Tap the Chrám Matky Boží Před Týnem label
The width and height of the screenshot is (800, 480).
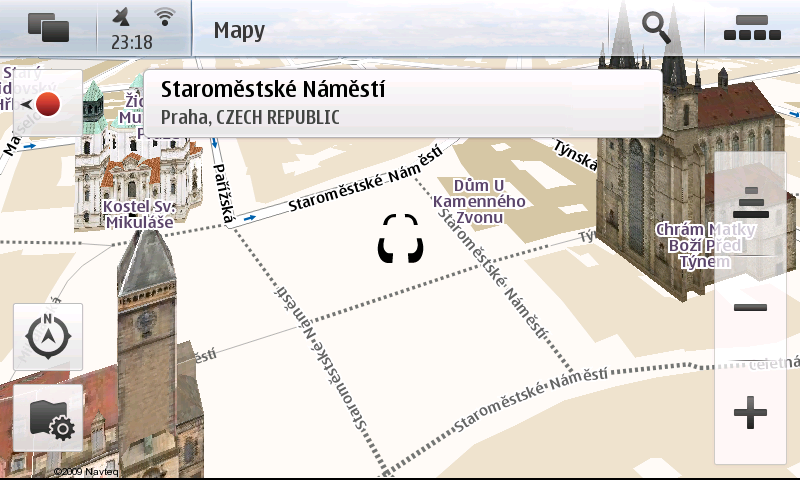[705, 245]
